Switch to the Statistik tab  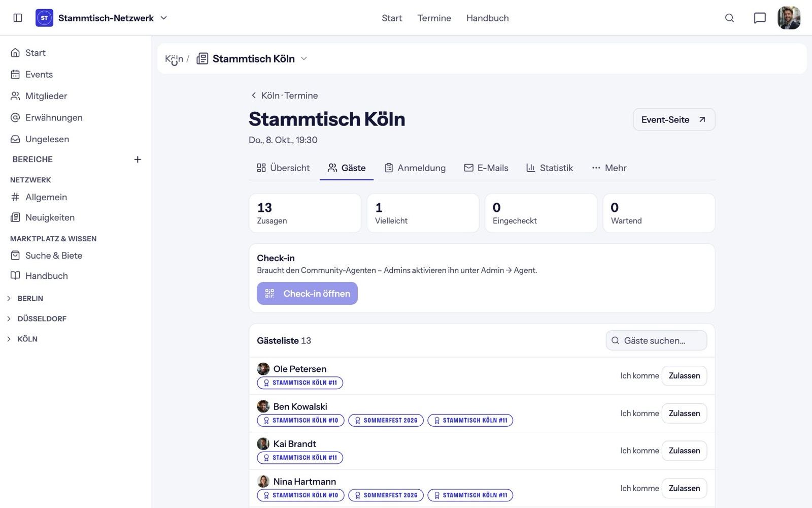tap(550, 168)
